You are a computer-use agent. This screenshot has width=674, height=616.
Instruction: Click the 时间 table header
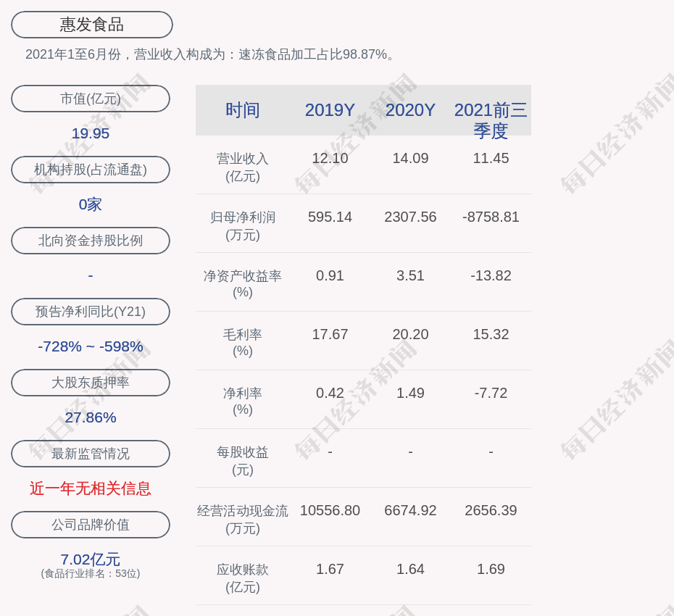coord(243,110)
